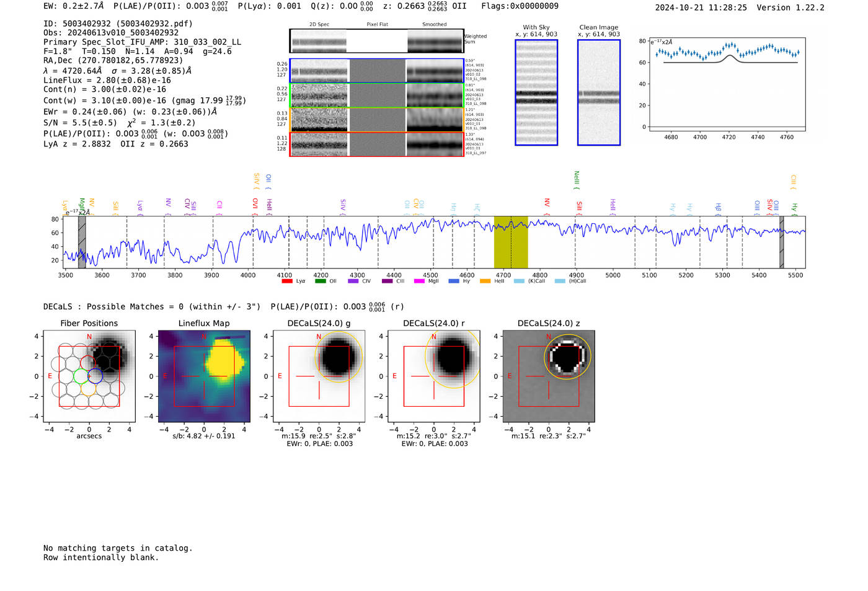
Task: Click the gray hatched band near 3550 Å
Action: point(82,242)
